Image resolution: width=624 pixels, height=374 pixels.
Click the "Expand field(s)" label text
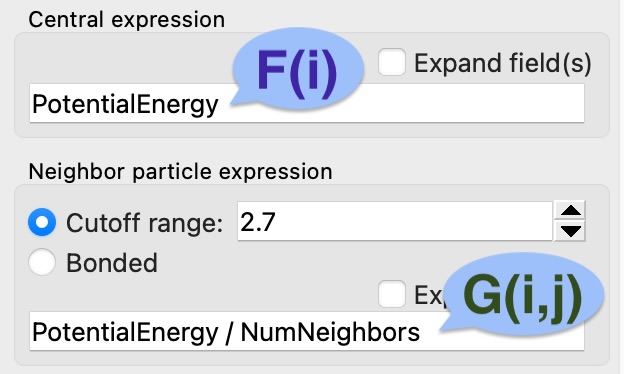503,64
